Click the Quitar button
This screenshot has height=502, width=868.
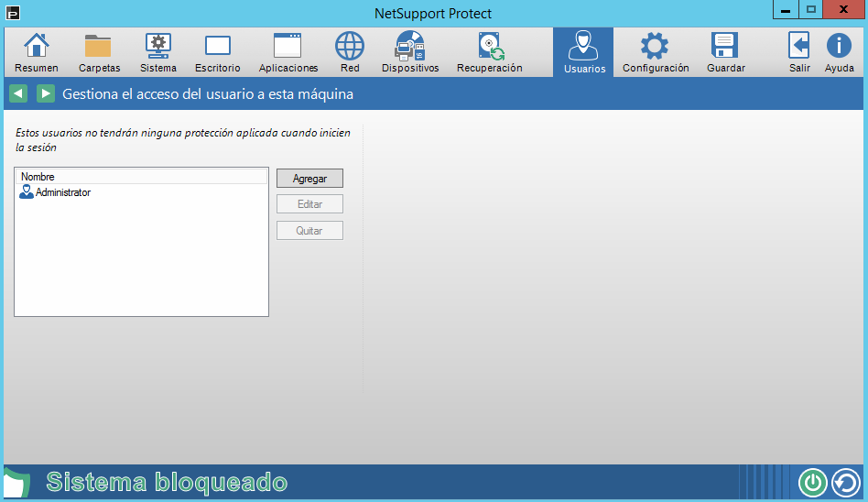click(310, 231)
